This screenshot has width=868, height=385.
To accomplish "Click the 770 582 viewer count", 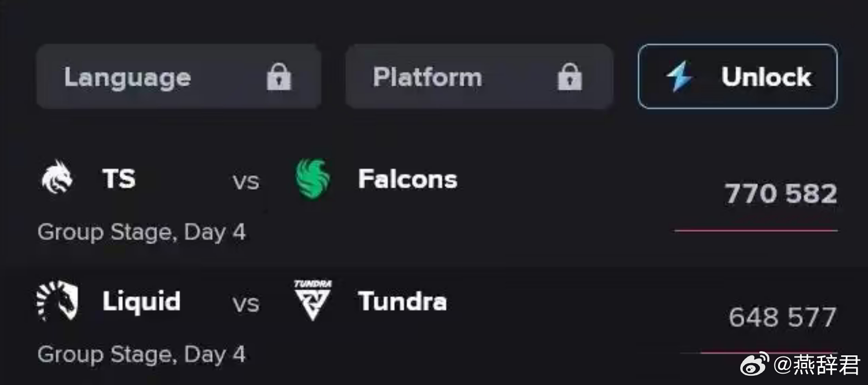I will click(781, 194).
